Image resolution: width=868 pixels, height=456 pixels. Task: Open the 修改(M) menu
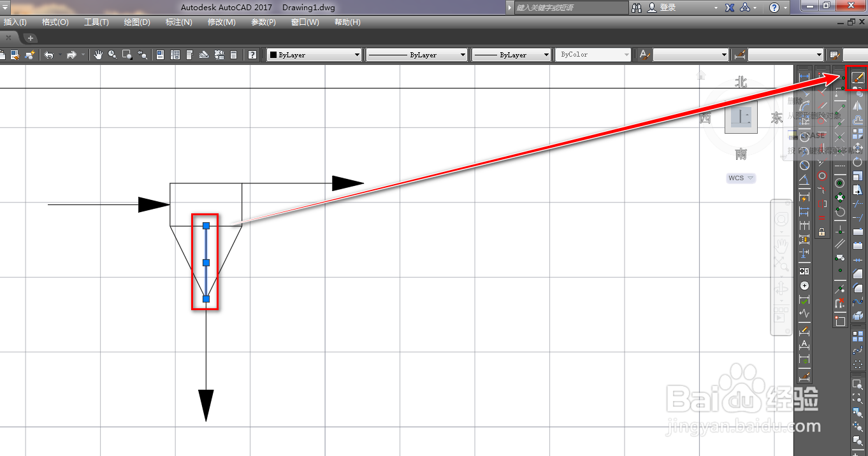point(222,22)
